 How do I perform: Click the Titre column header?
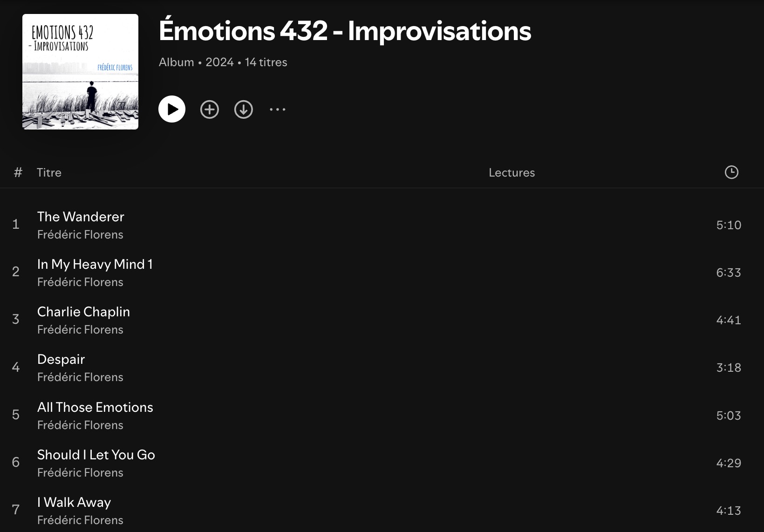pyautogui.click(x=49, y=172)
